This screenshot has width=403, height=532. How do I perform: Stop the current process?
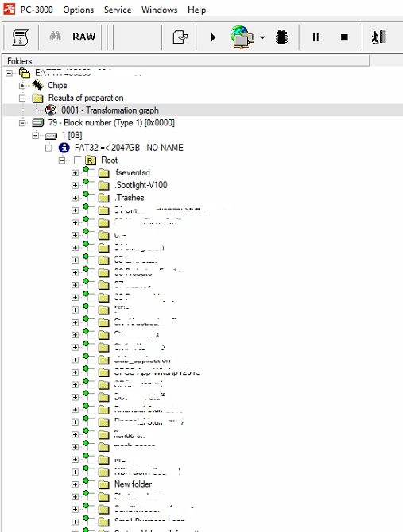click(x=344, y=37)
